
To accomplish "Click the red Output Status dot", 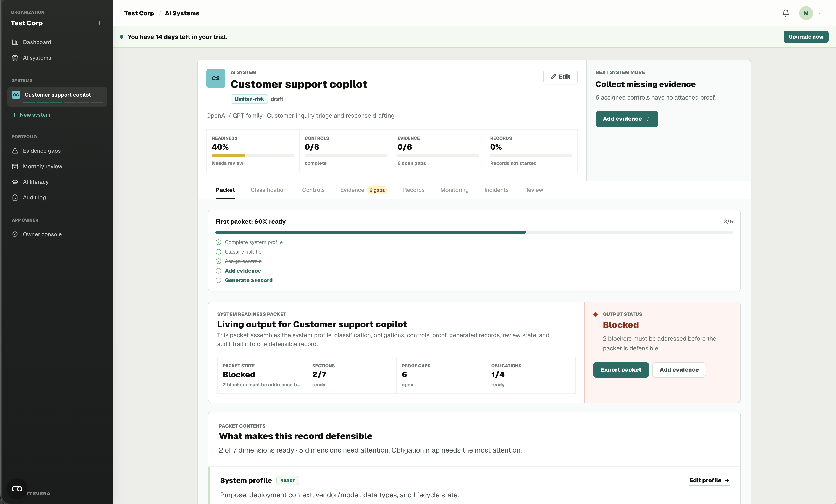I will coord(596,315).
